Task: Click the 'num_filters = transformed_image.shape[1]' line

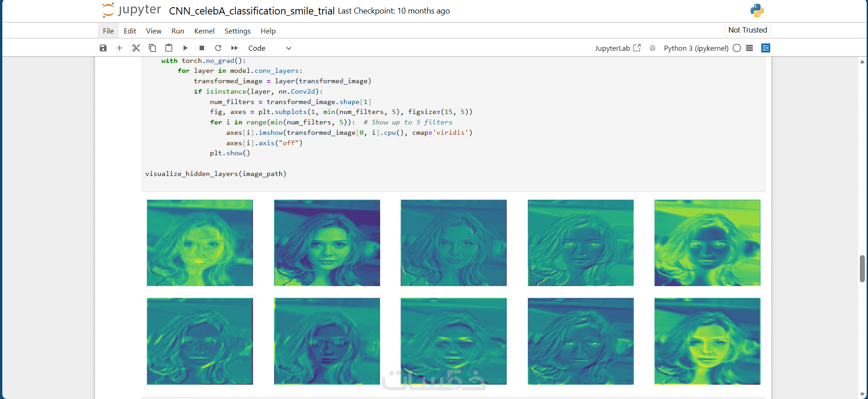Action: point(291,102)
